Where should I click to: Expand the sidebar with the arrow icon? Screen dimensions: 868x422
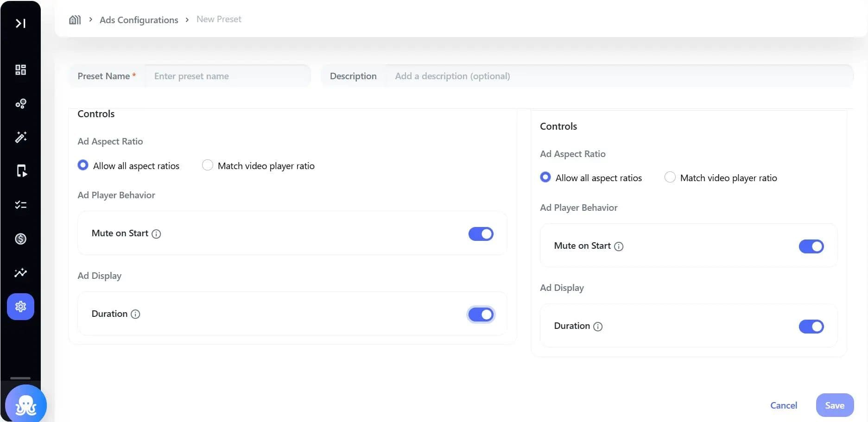(20, 23)
